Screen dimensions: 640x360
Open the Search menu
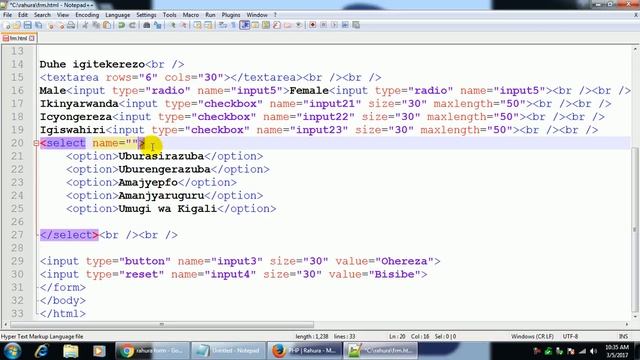[42, 15]
